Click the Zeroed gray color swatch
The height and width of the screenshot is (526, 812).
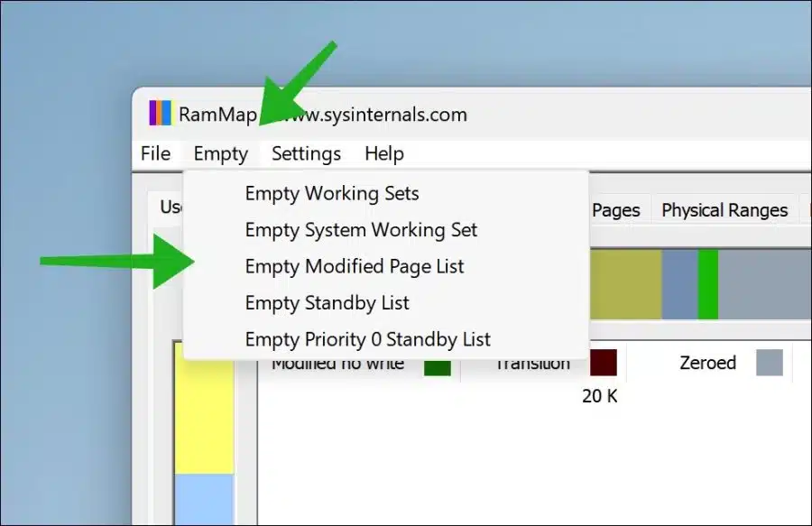[x=769, y=363]
